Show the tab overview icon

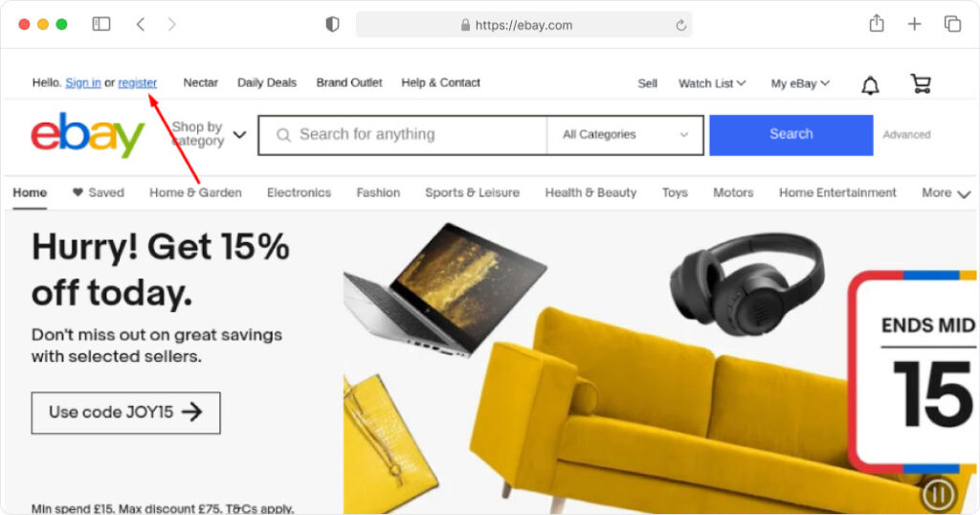(952, 24)
